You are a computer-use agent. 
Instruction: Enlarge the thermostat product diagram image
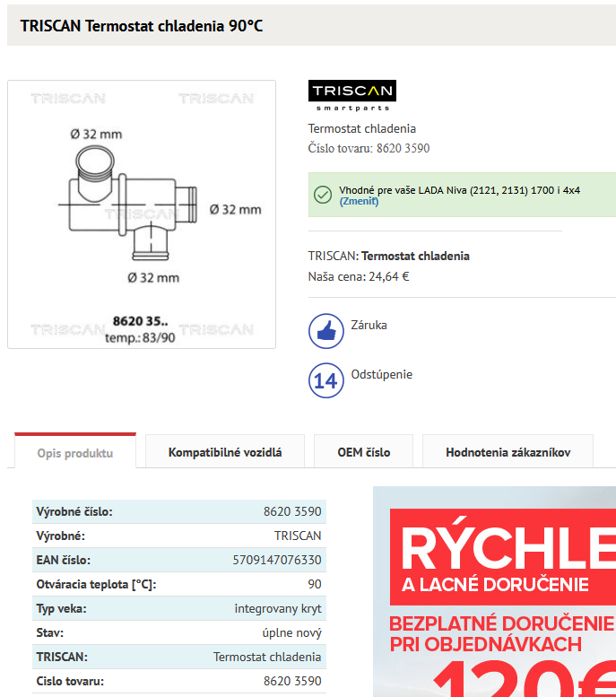click(142, 213)
